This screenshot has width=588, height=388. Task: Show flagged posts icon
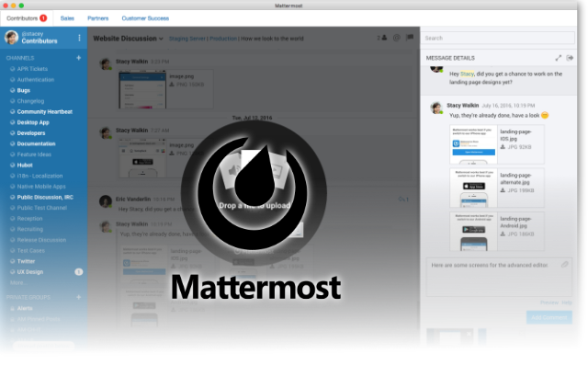410,38
